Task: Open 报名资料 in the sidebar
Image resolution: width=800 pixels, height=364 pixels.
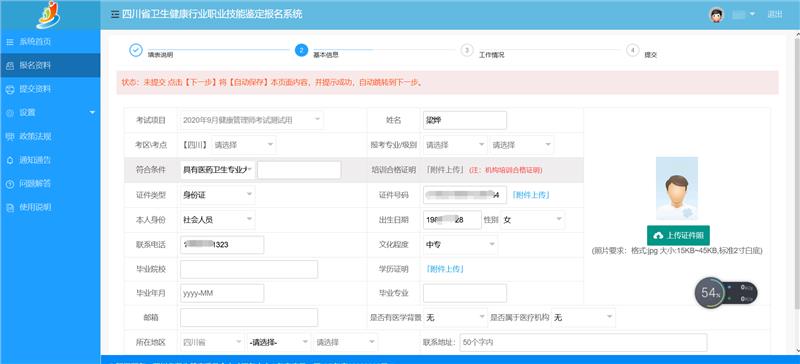Action: [x=50, y=65]
